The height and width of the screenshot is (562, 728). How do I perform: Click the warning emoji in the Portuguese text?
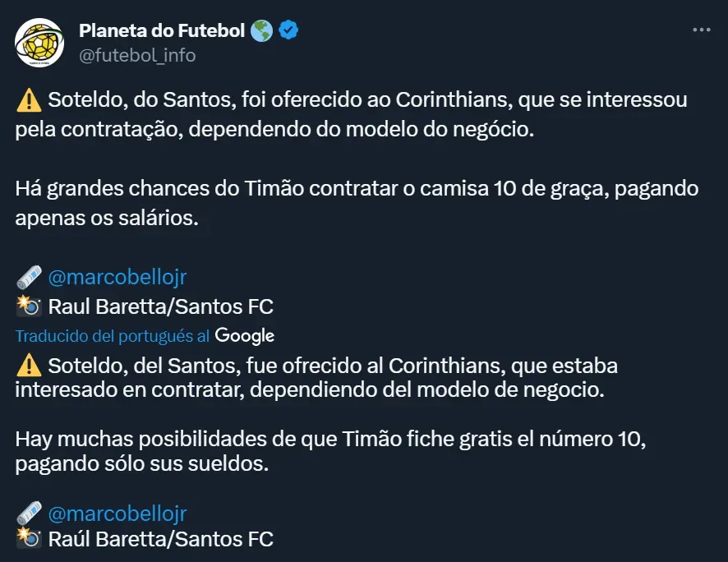point(28,101)
